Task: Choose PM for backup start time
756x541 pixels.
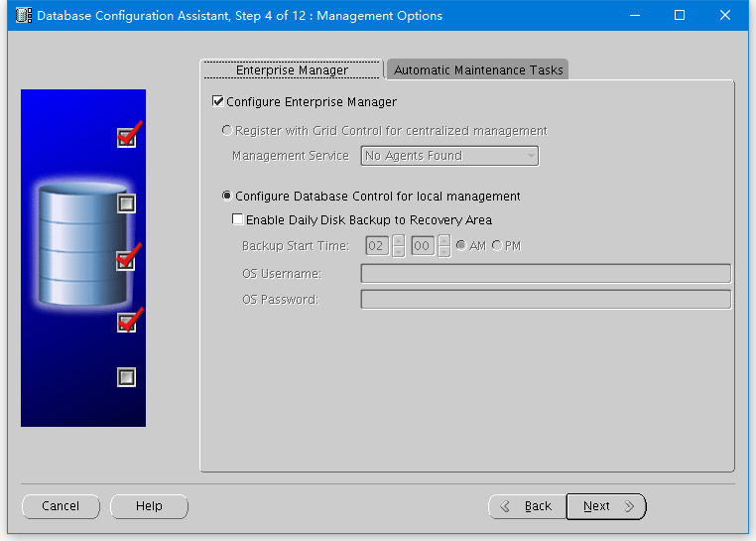Action: tap(497, 245)
